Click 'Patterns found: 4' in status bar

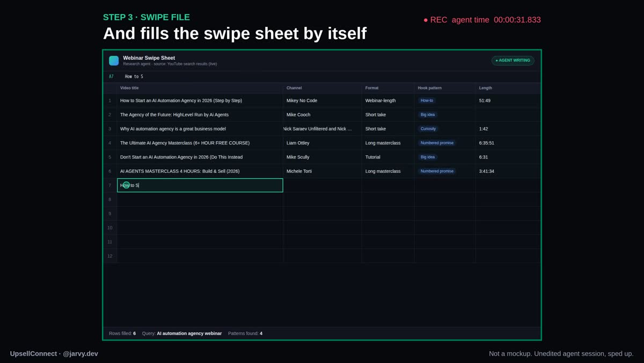click(245, 333)
